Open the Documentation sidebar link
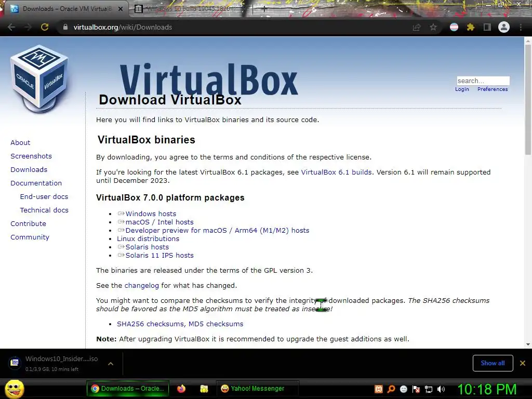 click(36, 183)
